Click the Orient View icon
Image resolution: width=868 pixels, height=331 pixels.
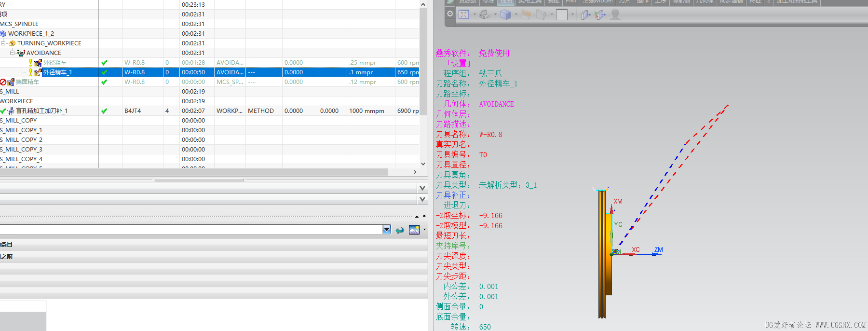[x=485, y=14]
